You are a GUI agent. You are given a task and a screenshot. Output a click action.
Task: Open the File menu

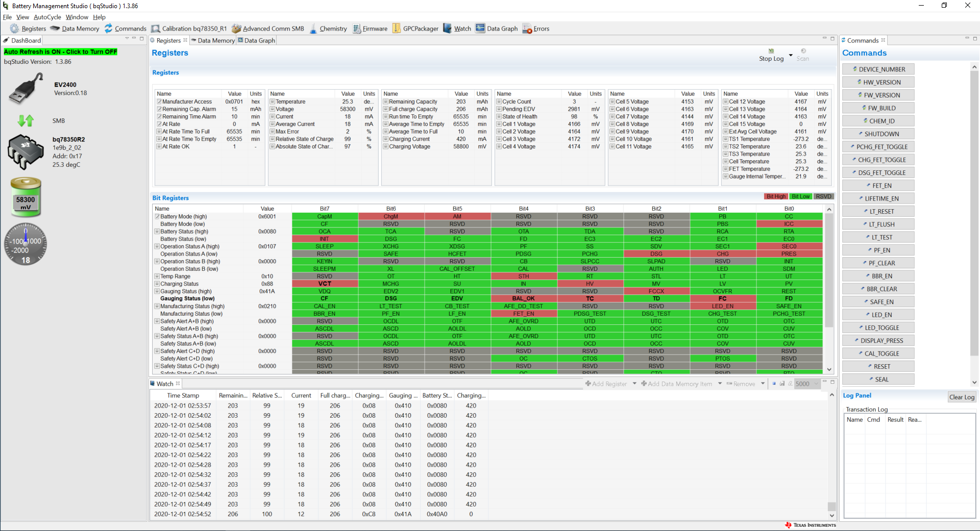click(x=7, y=17)
